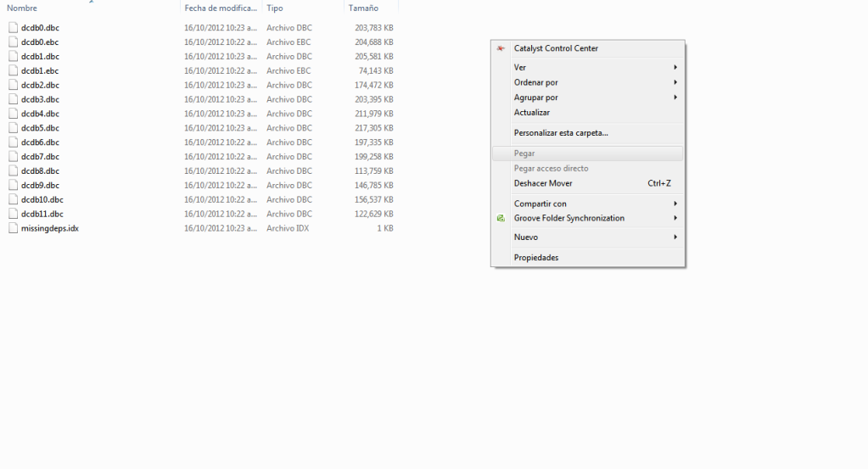Click size value 211,979 KB
This screenshot has height=469, width=868.
tap(373, 114)
